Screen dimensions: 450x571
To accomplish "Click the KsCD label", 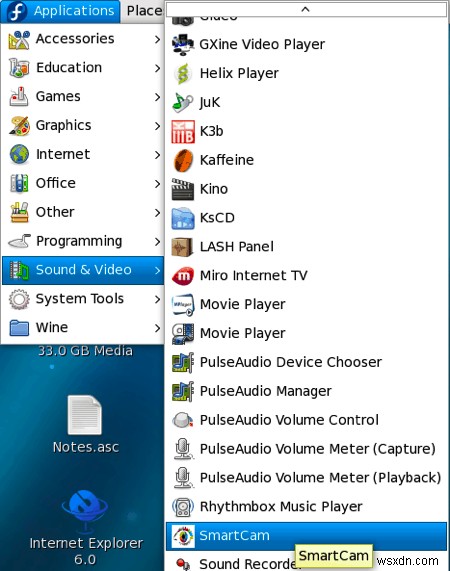I will pyautogui.click(x=217, y=218).
